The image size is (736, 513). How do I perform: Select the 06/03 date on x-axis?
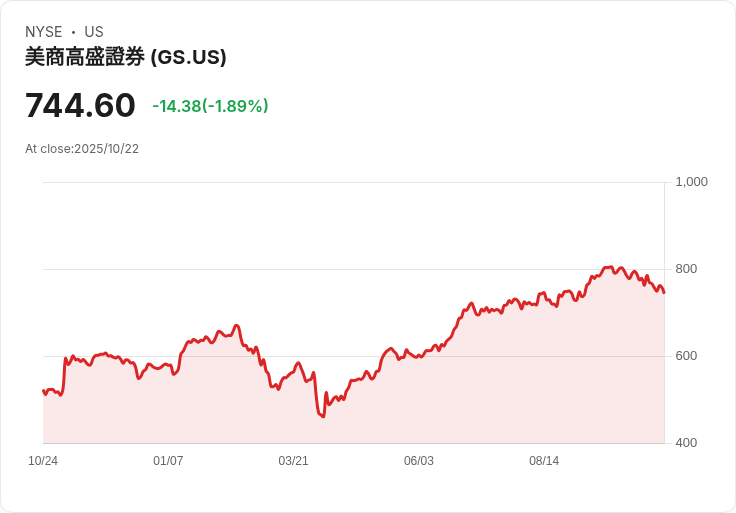(419, 461)
